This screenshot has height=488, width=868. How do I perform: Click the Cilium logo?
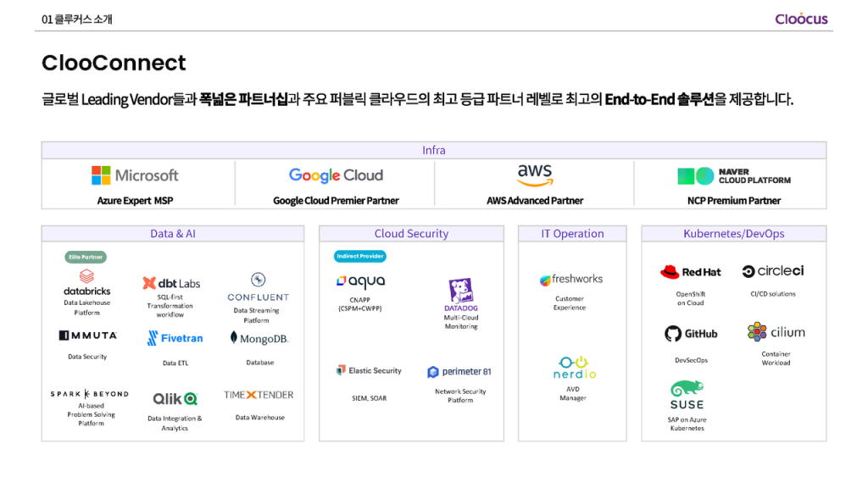(x=776, y=332)
